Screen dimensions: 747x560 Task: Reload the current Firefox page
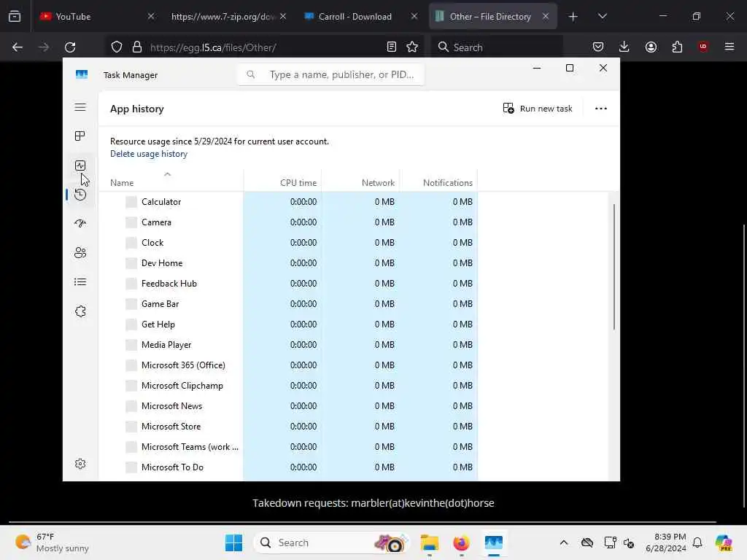(x=70, y=47)
